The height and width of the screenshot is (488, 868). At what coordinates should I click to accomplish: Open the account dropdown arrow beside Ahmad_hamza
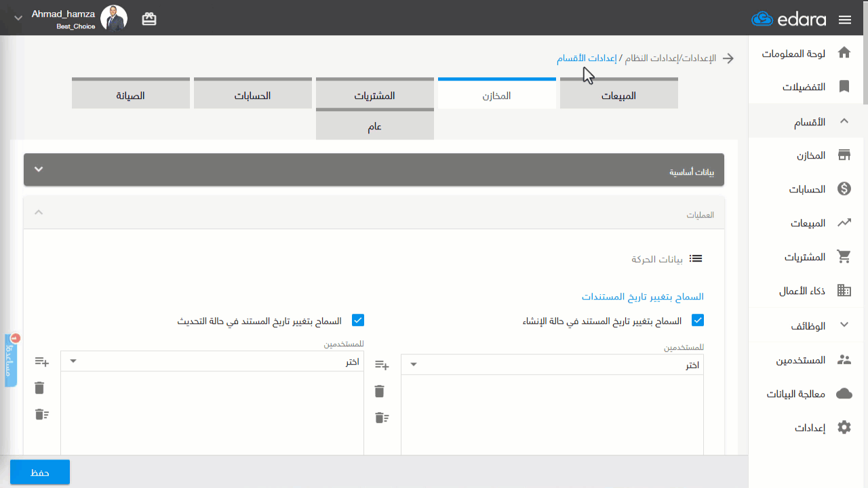pos(18,17)
